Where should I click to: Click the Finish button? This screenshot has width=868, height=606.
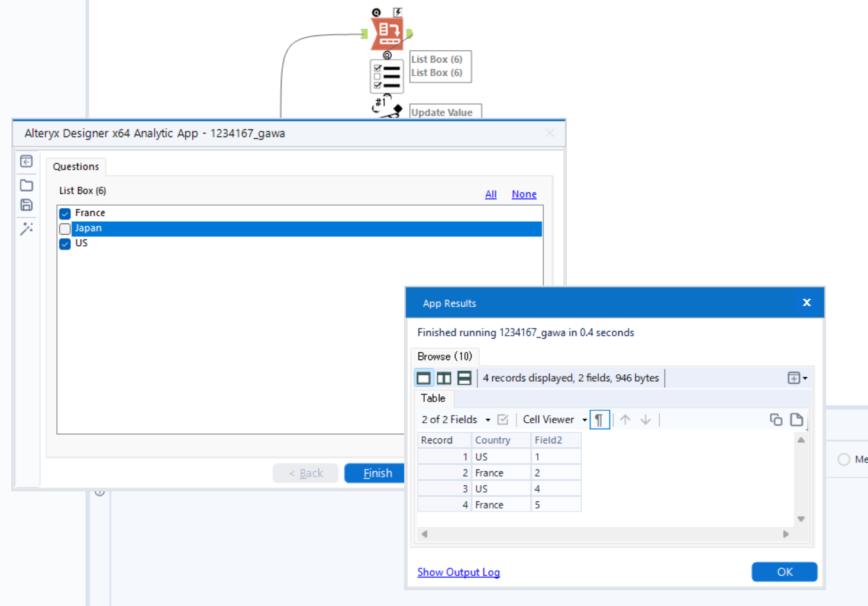[x=377, y=472]
